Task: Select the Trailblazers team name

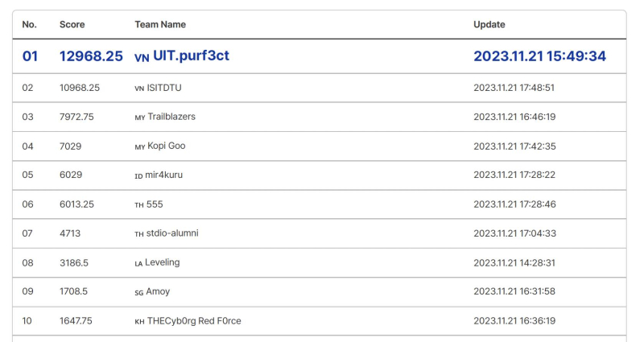Action: click(x=171, y=117)
